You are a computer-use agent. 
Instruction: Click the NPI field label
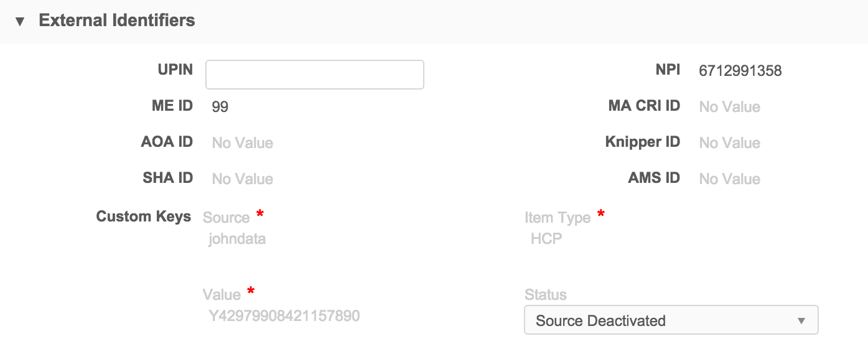pos(668,70)
